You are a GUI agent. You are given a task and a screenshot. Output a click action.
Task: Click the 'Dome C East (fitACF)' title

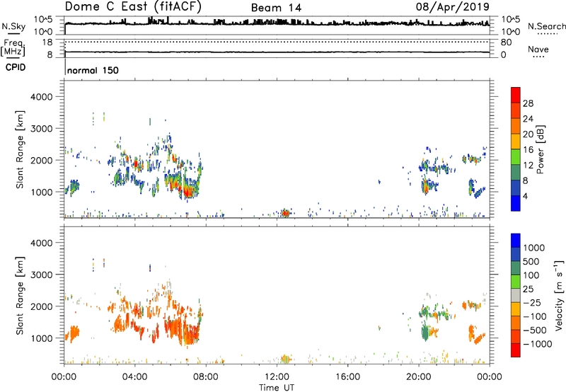click(133, 6)
